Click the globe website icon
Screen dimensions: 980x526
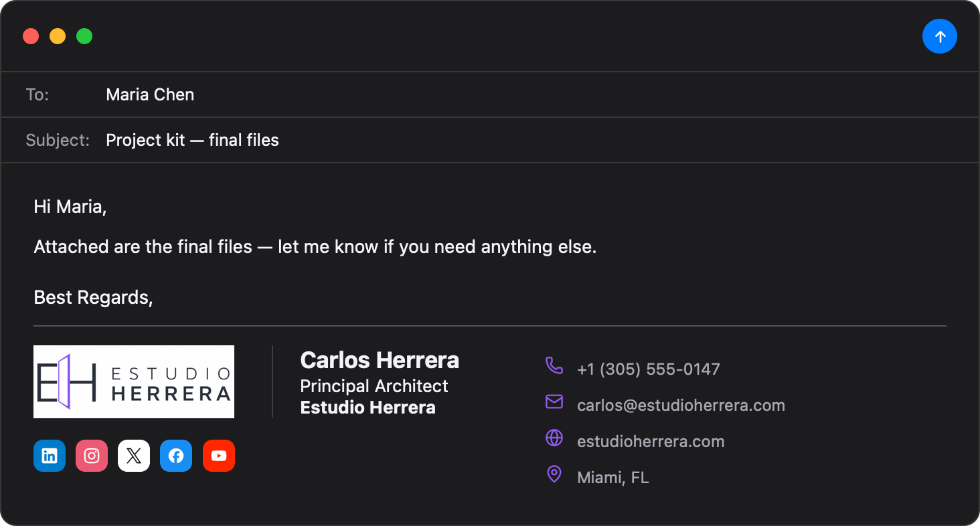[554, 438]
